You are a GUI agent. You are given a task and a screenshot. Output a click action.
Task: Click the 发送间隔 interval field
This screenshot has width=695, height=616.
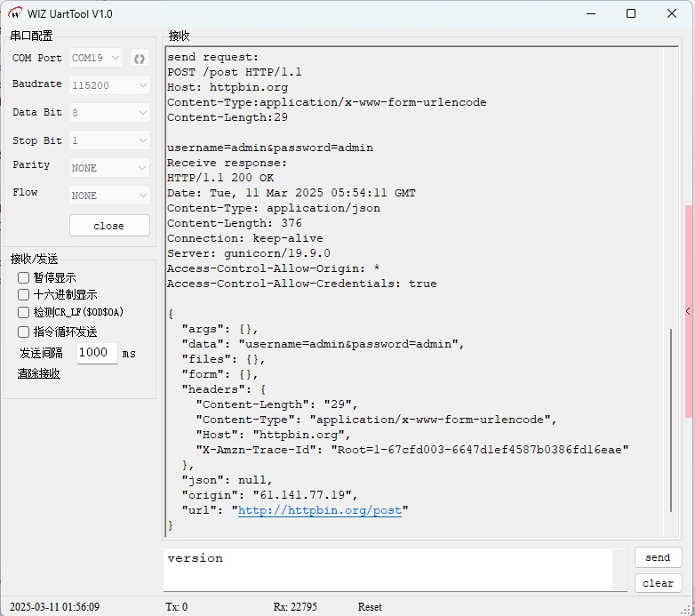click(96, 353)
